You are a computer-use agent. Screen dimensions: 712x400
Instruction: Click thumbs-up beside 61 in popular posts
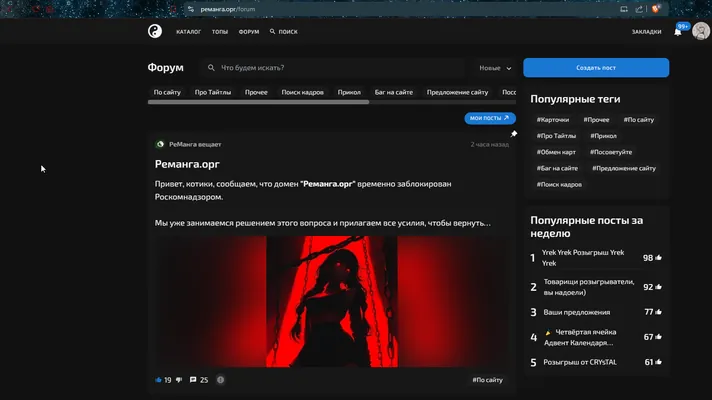coord(658,362)
